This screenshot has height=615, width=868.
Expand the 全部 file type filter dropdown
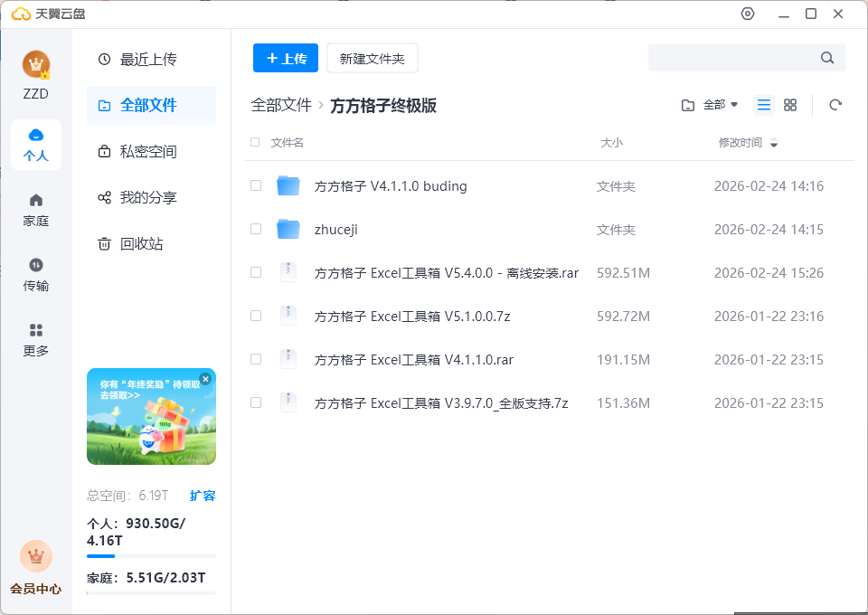pyautogui.click(x=711, y=105)
